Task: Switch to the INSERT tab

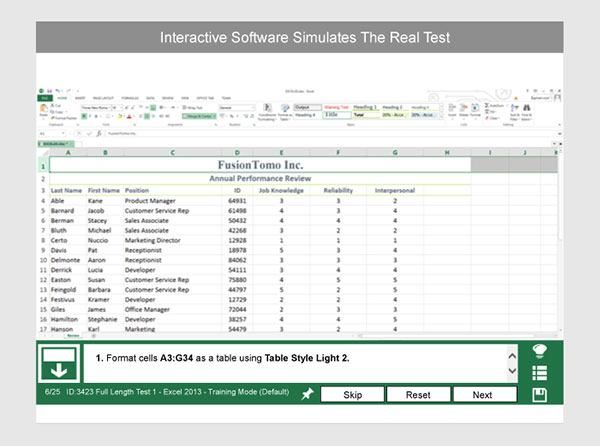Action: [80, 98]
